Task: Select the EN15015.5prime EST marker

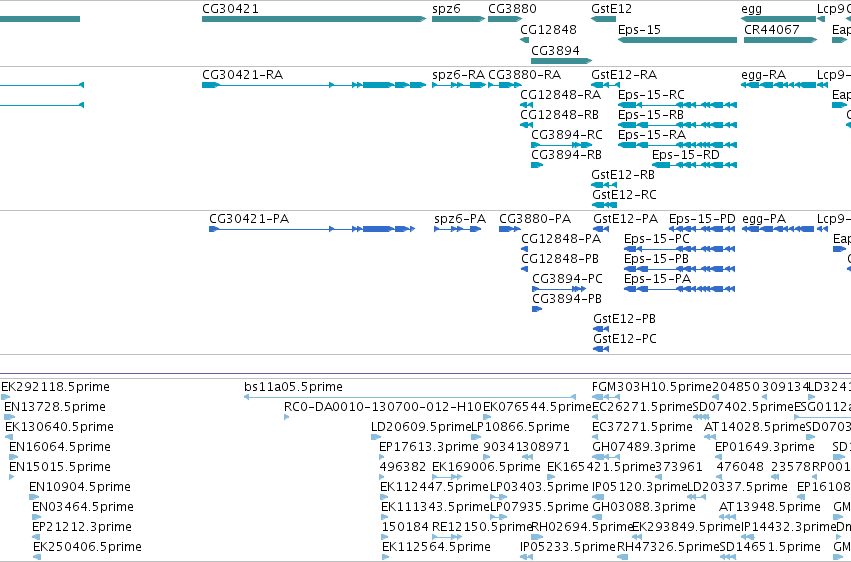Action: tap(12, 477)
